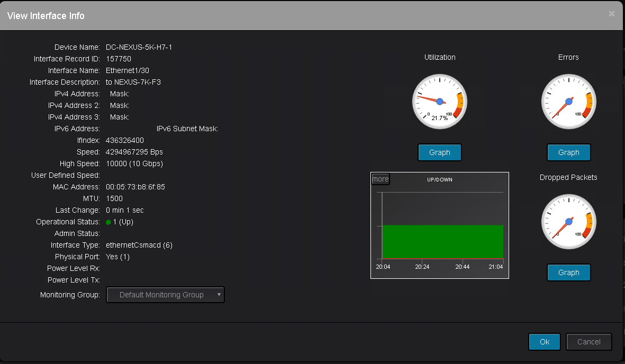Click the Errors gauge dial
This screenshot has height=364, width=625.
point(569,102)
